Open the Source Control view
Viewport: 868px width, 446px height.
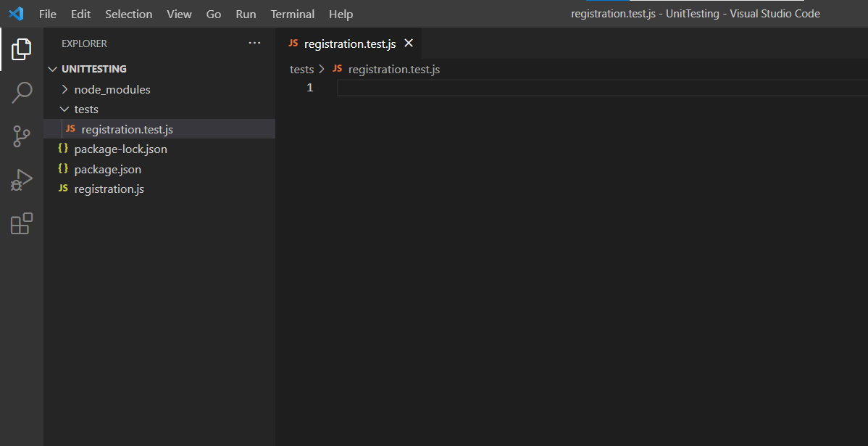(x=22, y=136)
